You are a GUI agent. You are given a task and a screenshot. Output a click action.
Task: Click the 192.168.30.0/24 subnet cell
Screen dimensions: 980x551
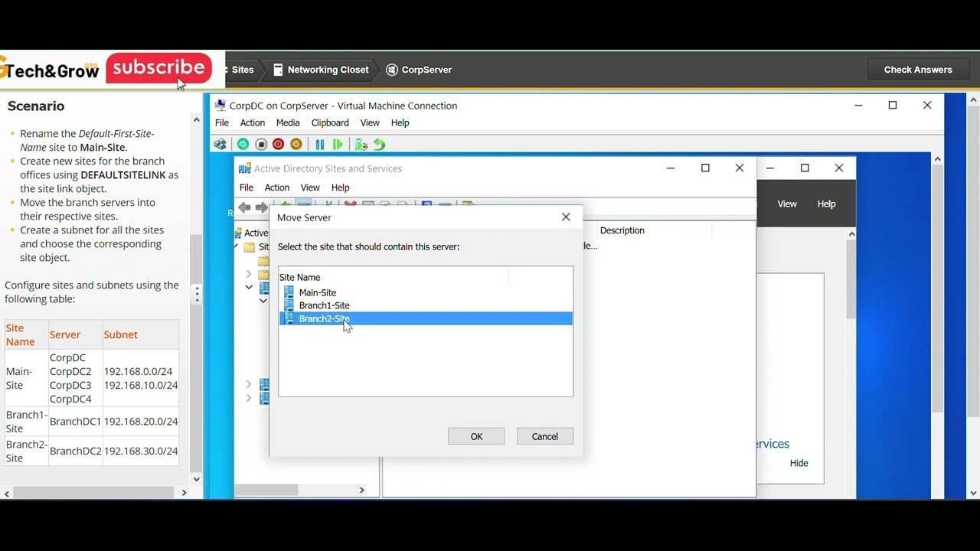click(x=141, y=451)
